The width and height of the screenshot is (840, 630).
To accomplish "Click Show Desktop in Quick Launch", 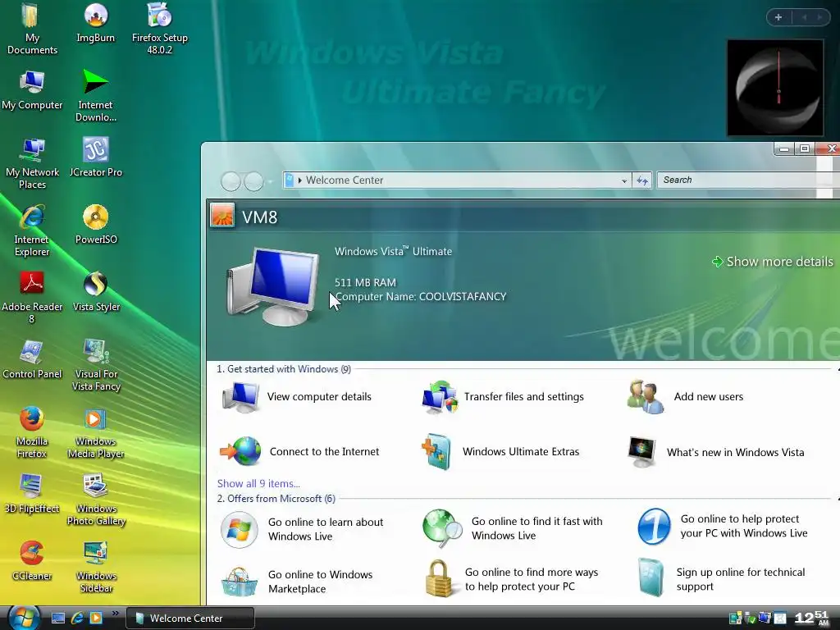I will click(x=58, y=619).
